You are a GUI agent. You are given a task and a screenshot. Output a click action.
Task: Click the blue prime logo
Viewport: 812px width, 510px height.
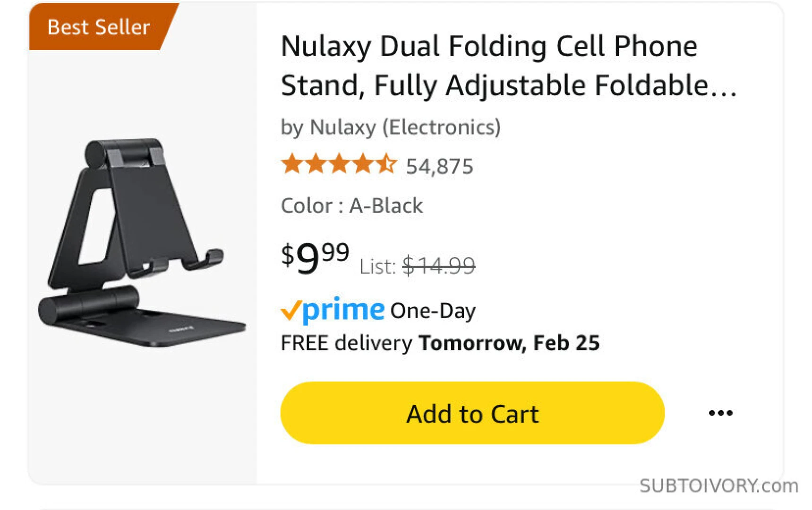(x=343, y=310)
